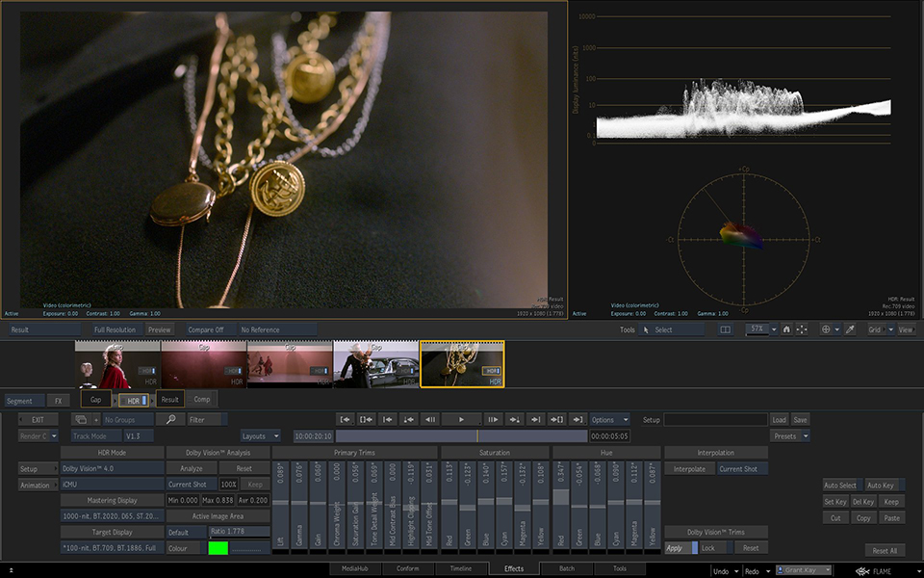The height and width of the screenshot is (578, 924).
Task: Toggle the Filter button
Action: click(x=207, y=419)
